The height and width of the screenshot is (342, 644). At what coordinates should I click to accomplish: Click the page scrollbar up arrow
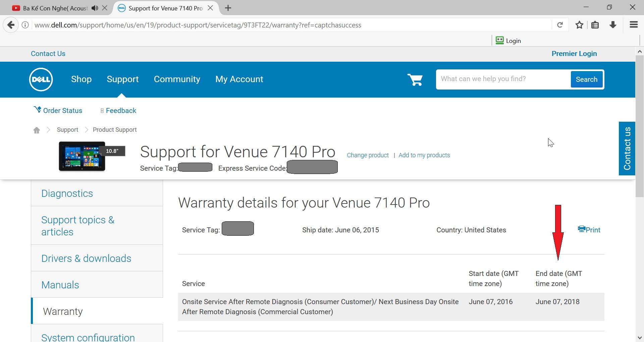click(x=640, y=51)
